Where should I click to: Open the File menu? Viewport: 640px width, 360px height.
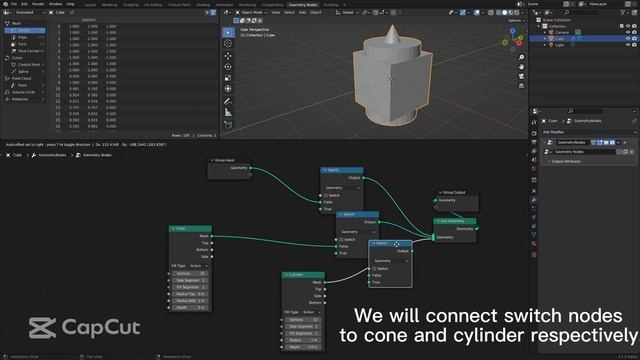(x=14, y=4)
